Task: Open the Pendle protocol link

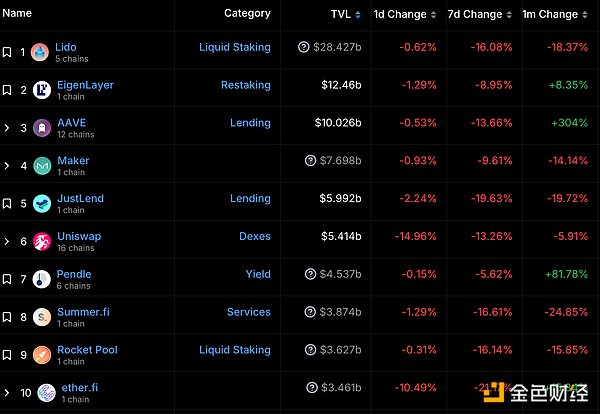Action: click(74, 274)
